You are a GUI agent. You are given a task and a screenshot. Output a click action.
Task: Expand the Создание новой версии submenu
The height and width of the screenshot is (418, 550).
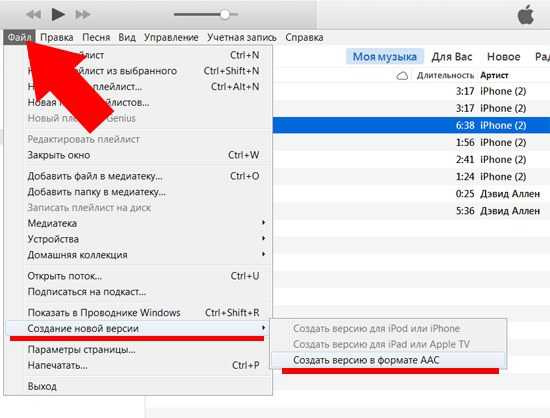coord(139,329)
